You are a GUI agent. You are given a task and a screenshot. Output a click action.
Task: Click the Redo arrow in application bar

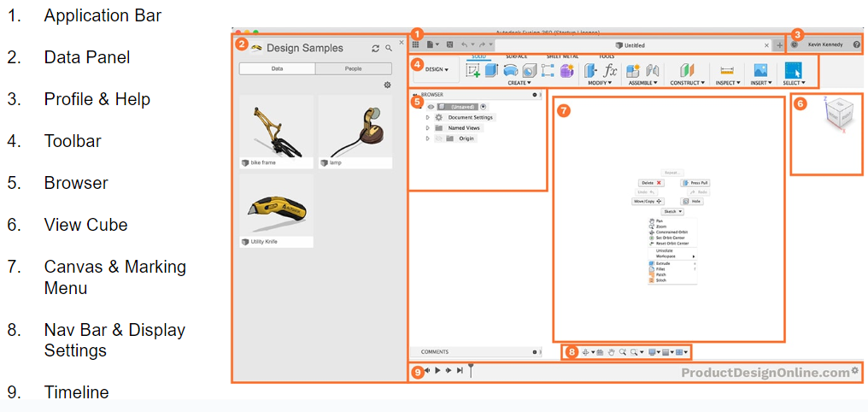(x=482, y=44)
